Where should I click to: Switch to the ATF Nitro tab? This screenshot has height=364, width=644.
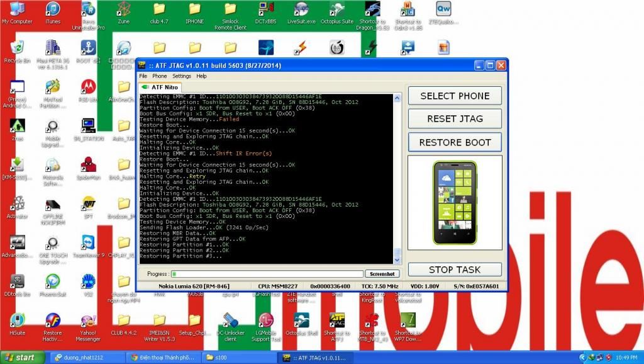[160, 87]
